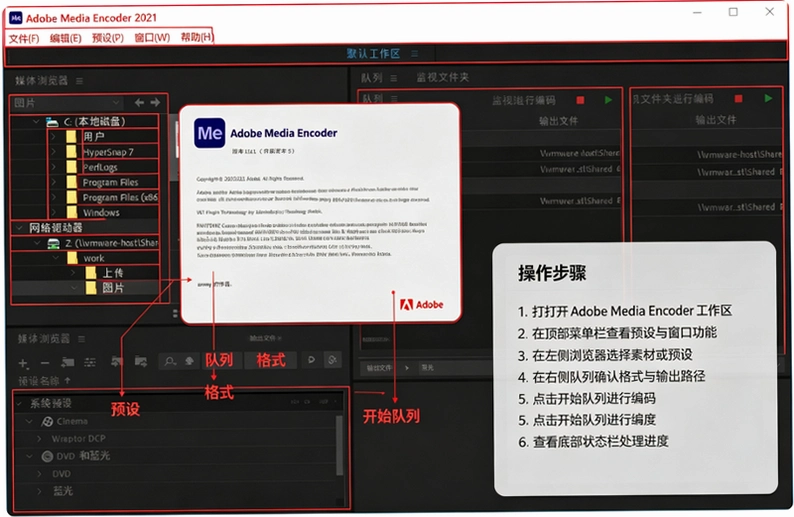Click green play button beside 监视进行编码

point(608,100)
